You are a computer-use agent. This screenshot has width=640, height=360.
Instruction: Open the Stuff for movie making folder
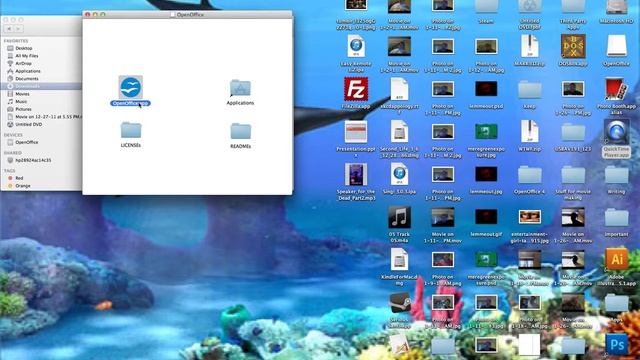(x=573, y=175)
